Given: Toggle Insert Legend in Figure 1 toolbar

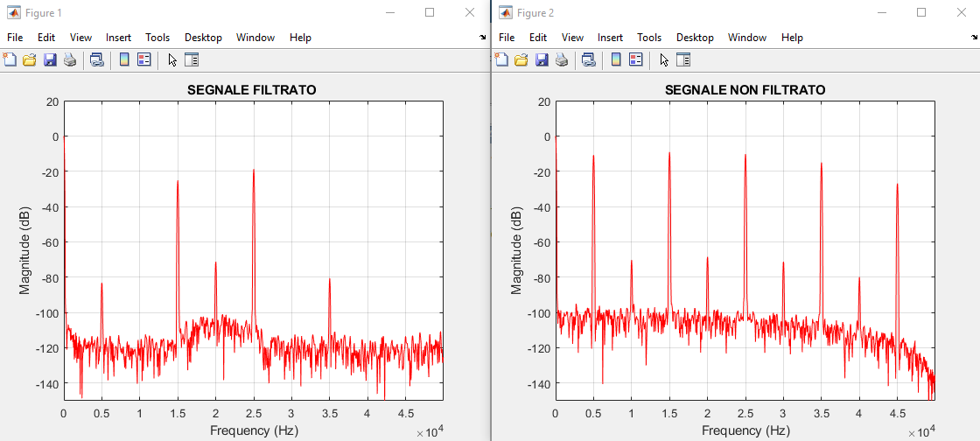Looking at the screenshot, I should click(144, 59).
